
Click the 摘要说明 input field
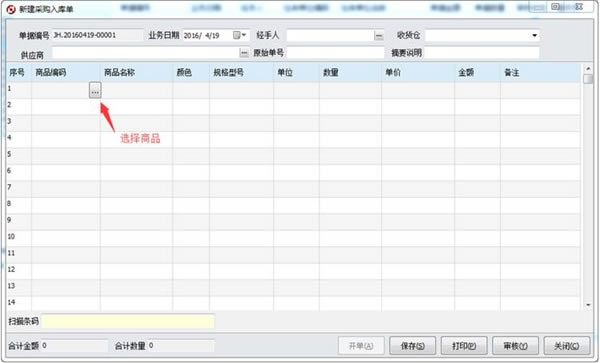pos(482,53)
